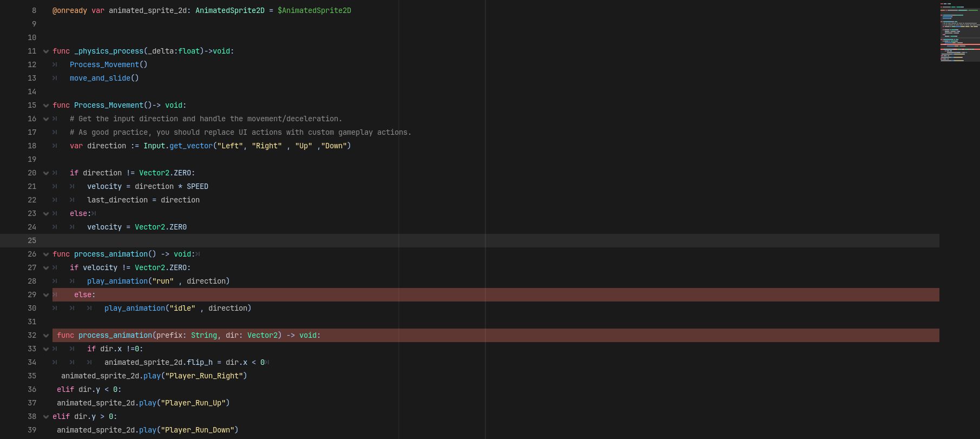Click the _physics_process function name
This screenshot has width=980, height=439.
click(109, 51)
